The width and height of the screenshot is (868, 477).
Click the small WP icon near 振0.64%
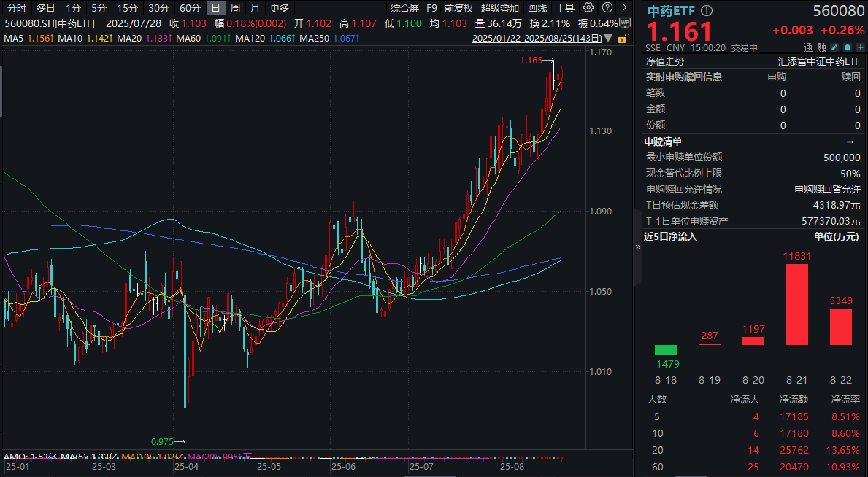pyautogui.click(x=625, y=23)
